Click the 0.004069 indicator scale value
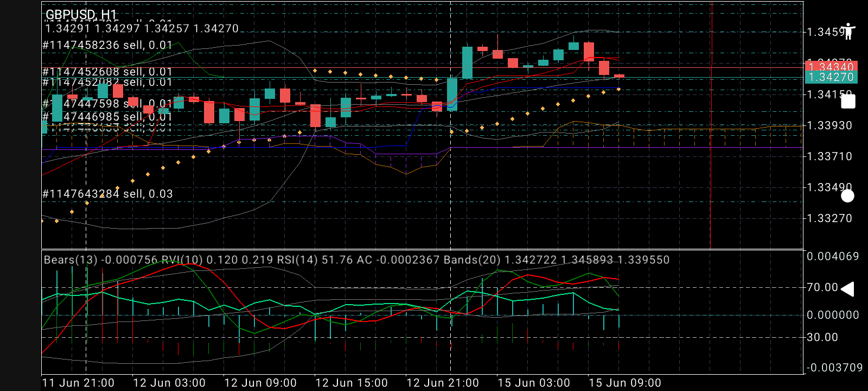 pos(833,256)
